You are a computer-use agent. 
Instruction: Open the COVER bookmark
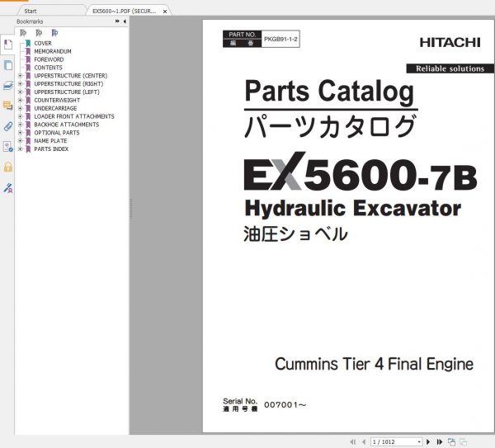point(43,43)
